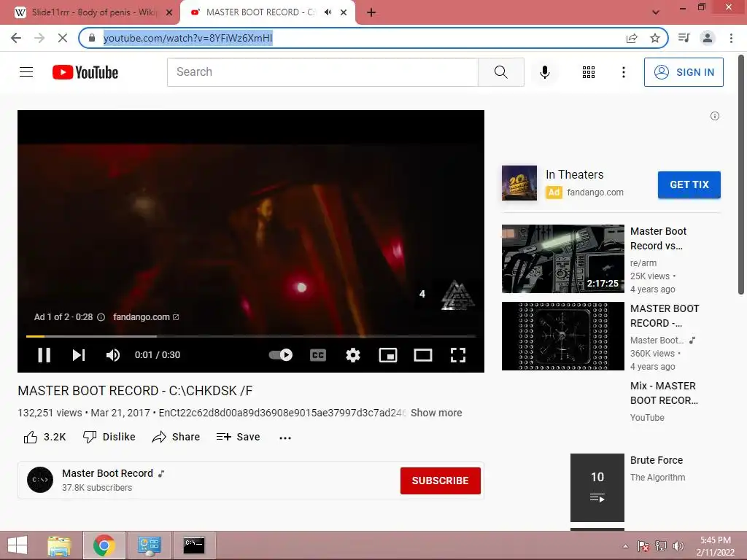Open media control icon in Chrome toolbar
The image size is (747, 560).
[684, 38]
